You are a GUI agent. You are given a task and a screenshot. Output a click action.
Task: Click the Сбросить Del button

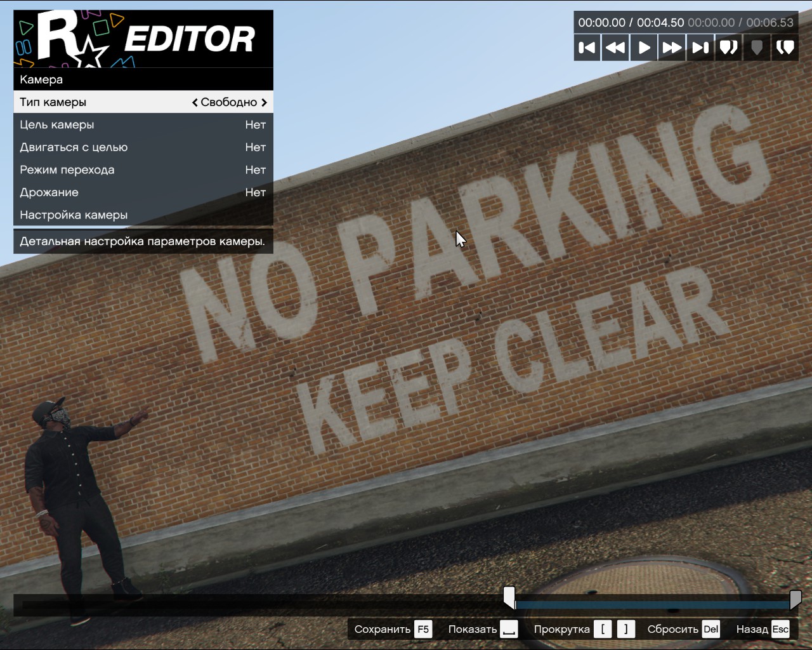point(683,629)
